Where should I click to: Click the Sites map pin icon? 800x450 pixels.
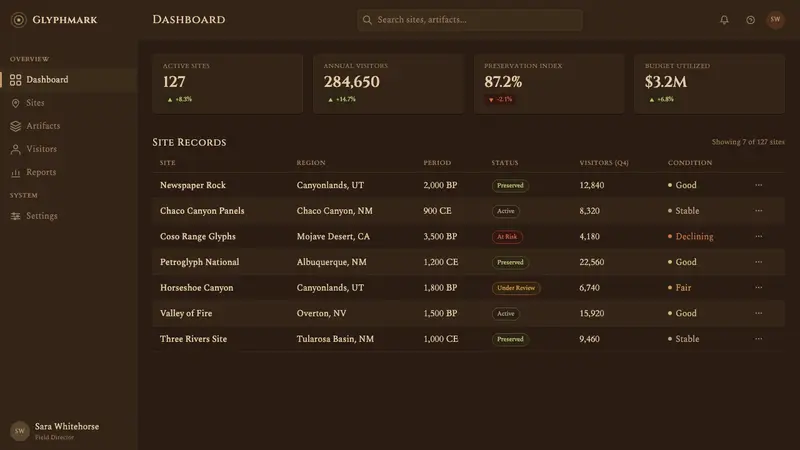(x=15, y=103)
